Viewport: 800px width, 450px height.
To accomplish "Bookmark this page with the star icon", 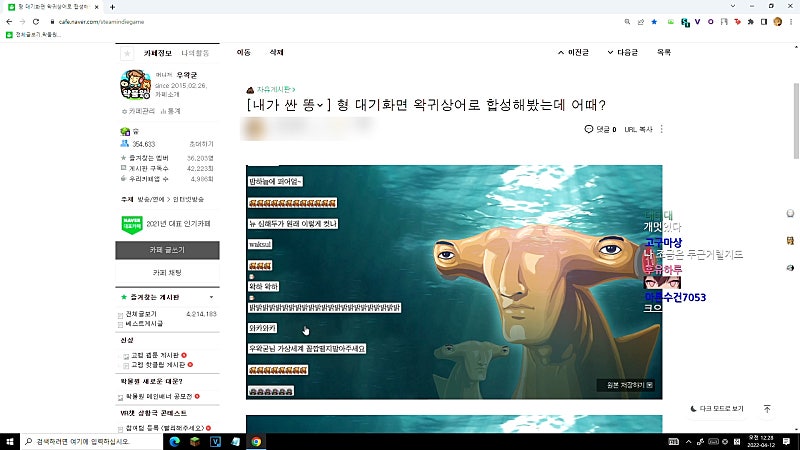I will pos(654,22).
